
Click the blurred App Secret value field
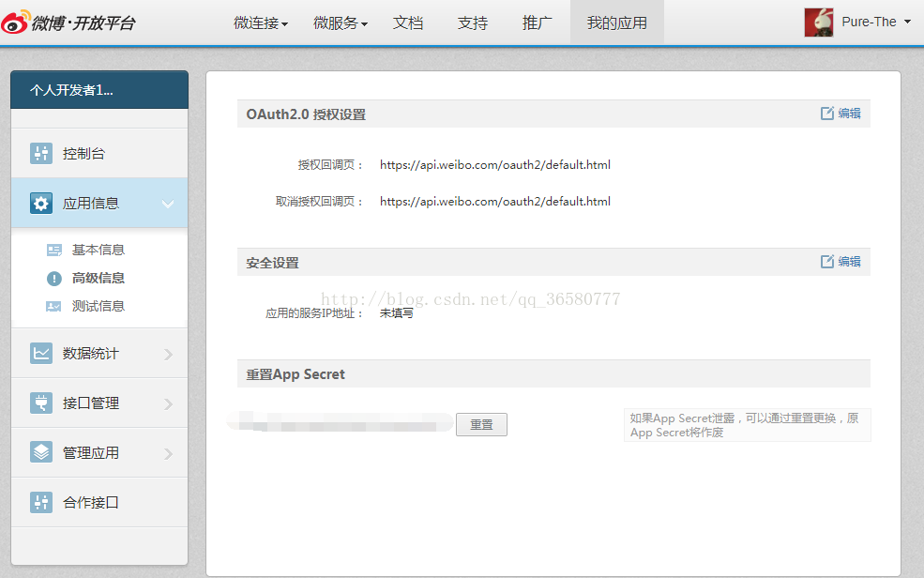point(340,422)
